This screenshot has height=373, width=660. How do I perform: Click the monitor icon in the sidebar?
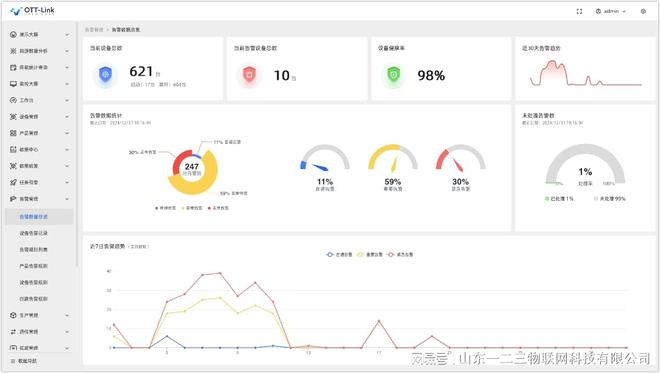(13, 84)
